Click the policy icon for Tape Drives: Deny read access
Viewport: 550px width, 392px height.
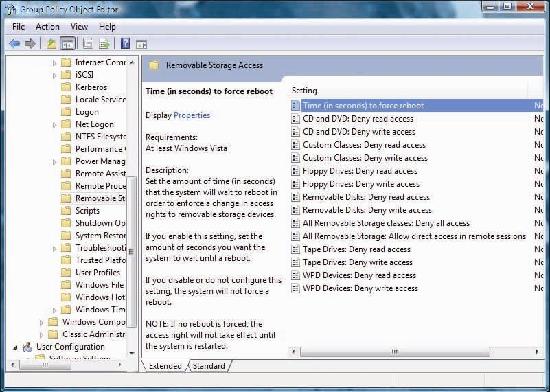(x=295, y=249)
